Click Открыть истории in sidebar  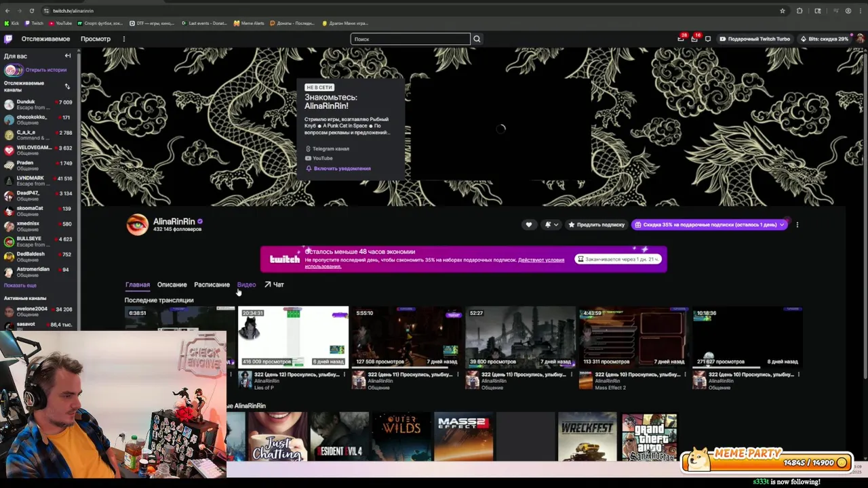click(x=46, y=70)
